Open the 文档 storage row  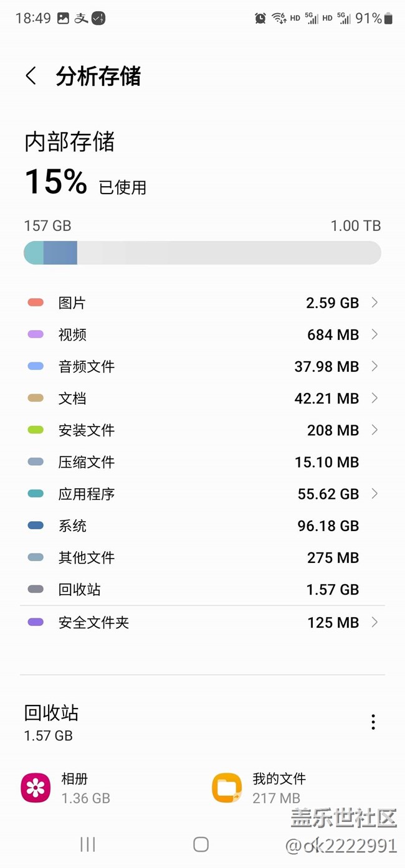[202, 399]
